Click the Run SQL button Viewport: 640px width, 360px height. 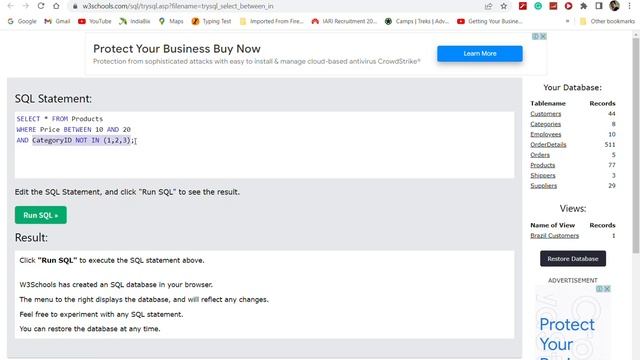tap(41, 215)
